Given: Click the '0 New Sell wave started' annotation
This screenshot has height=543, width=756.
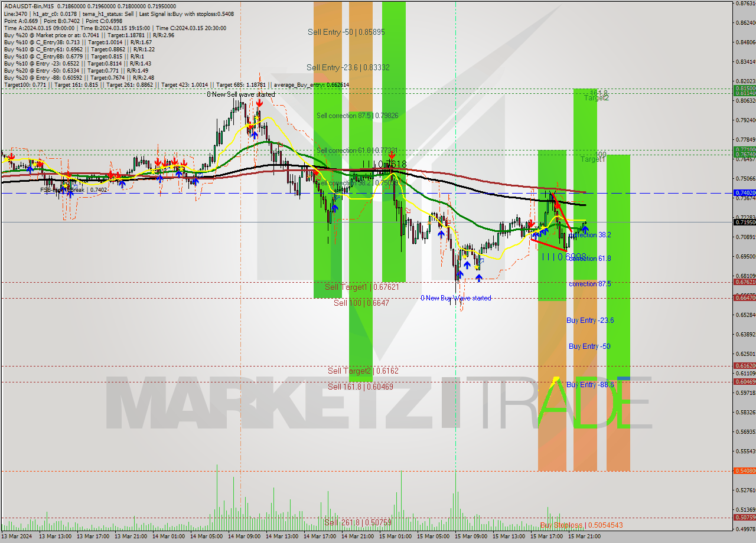Looking at the screenshot, I should click(240, 94).
